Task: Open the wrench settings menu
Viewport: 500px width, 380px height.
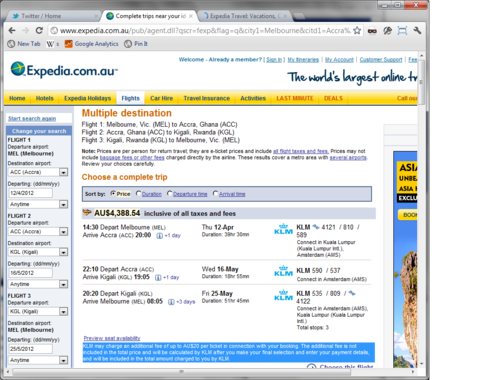Action: tap(417, 31)
